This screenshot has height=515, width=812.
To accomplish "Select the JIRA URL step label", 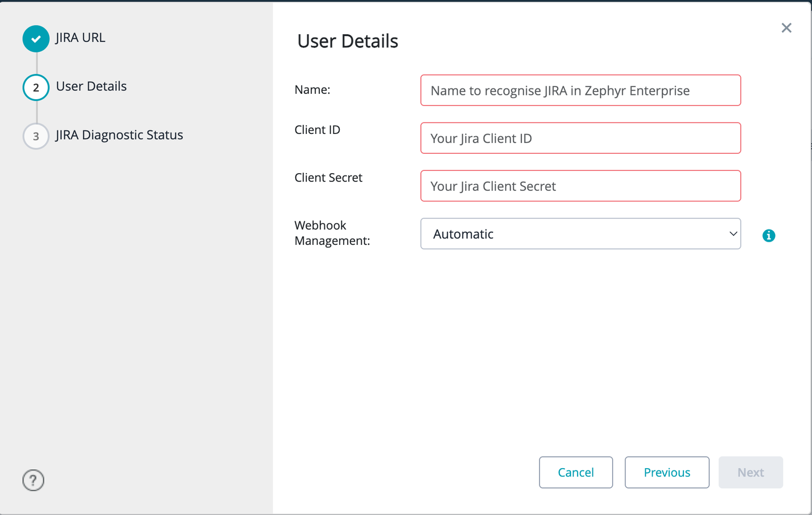I will coord(80,37).
